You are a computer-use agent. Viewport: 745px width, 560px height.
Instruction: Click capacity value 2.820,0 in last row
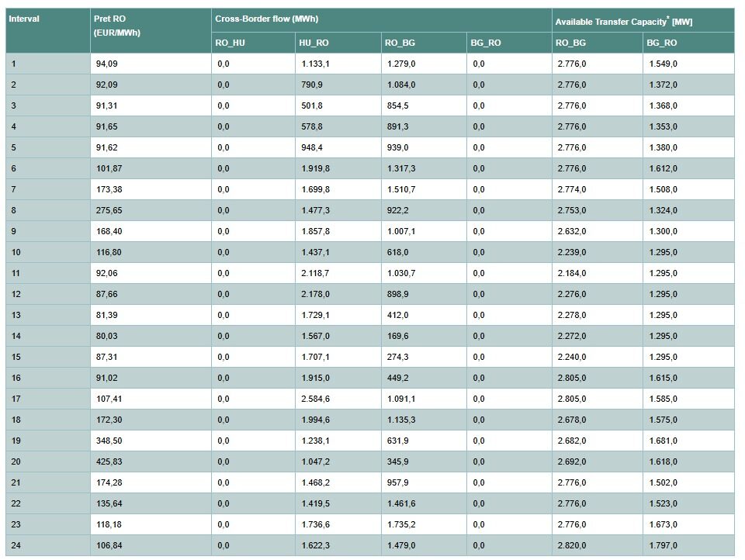(571, 545)
